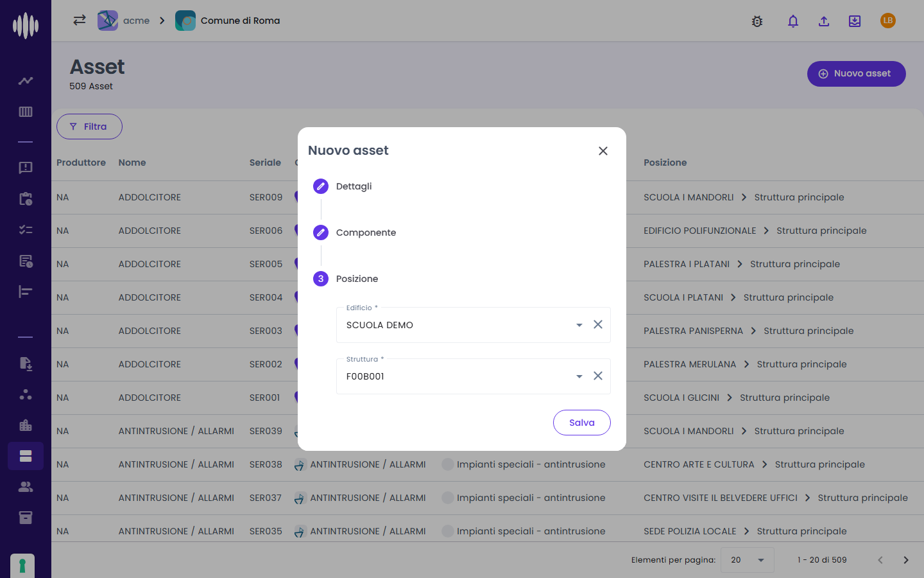Viewport: 924px width, 578px height.
Task: Close the Nuovo asset dialog
Action: (x=603, y=151)
